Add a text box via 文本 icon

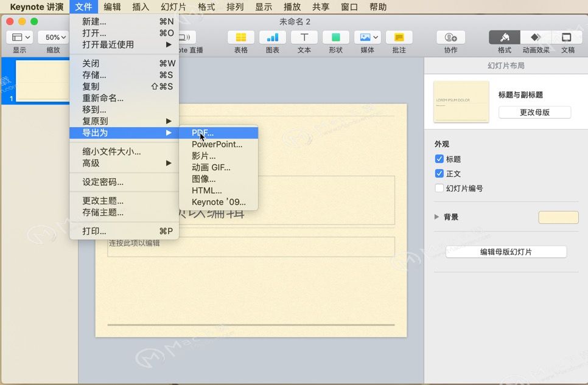(x=304, y=37)
